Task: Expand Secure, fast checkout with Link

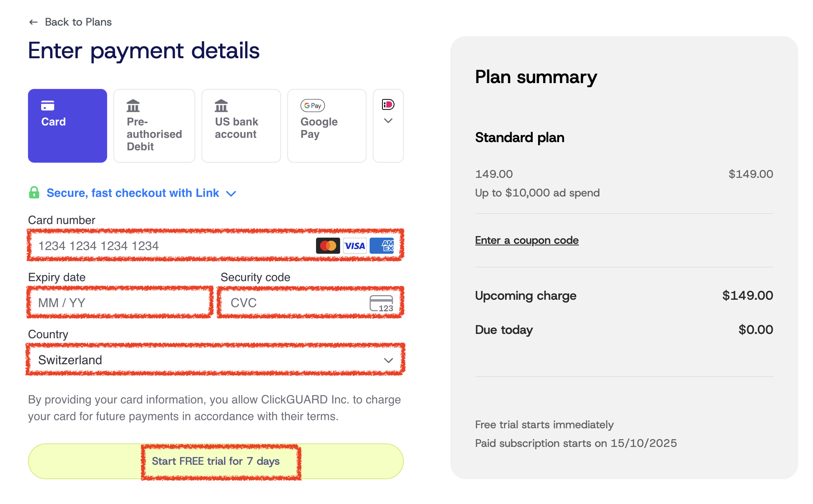Action: pos(133,193)
